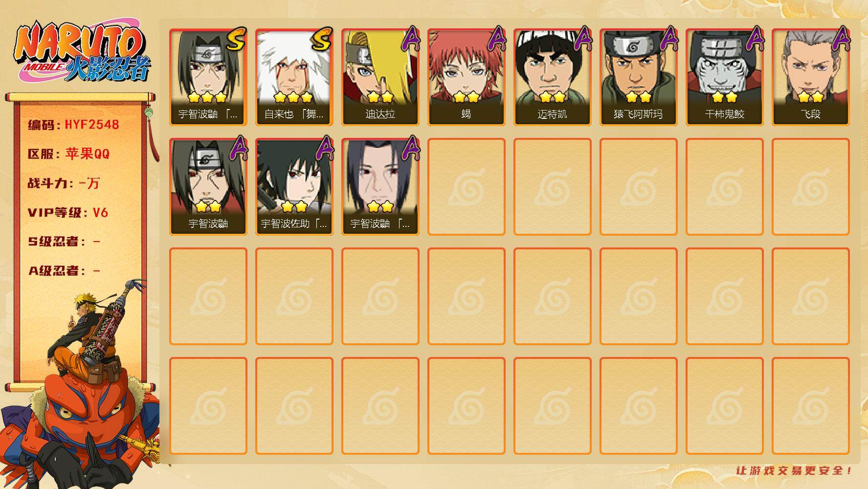Image resolution: width=868 pixels, height=489 pixels.
Task: Select the 宇智波佐助 ninja card
Action: pyautogui.click(x=294, y=187)
